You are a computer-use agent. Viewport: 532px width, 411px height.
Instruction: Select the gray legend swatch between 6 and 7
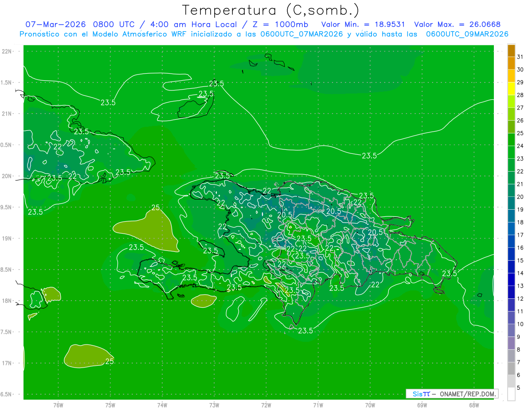(511, 368)
